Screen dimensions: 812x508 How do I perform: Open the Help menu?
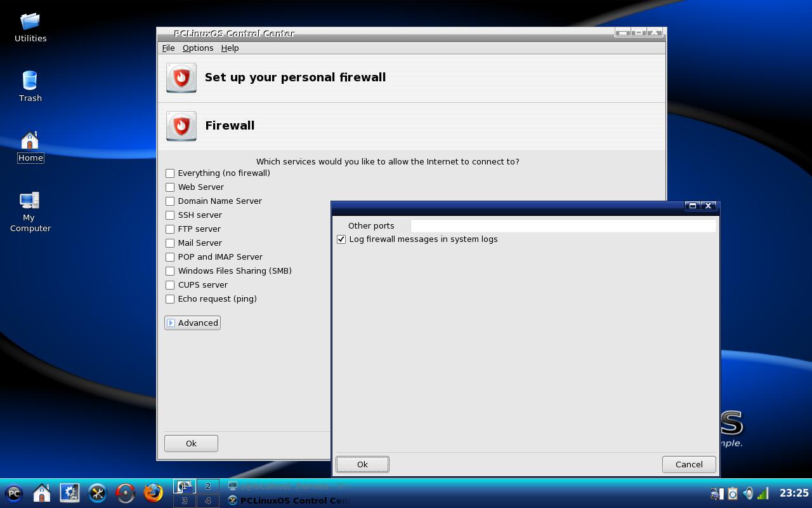(x=230, y=48)
